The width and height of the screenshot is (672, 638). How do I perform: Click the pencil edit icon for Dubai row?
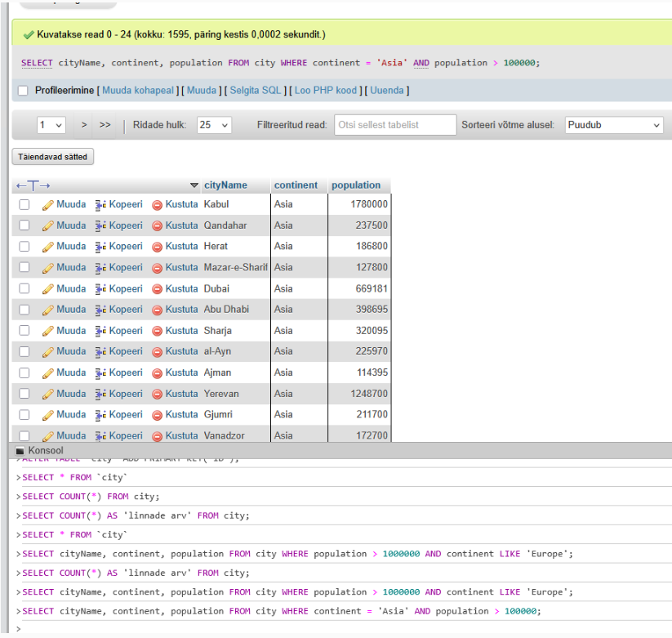(x=48, y=289)
